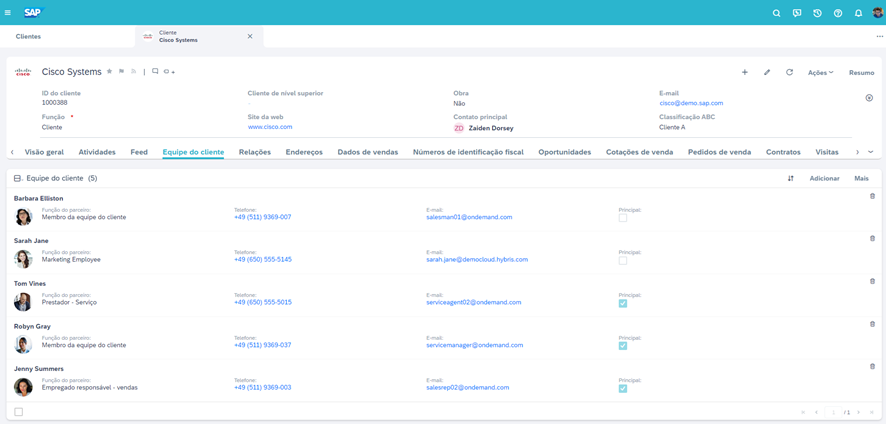Flag the Cisco Systems client
Image resolution: width=886 pixels, height=424 pixels.
[121, 72]
